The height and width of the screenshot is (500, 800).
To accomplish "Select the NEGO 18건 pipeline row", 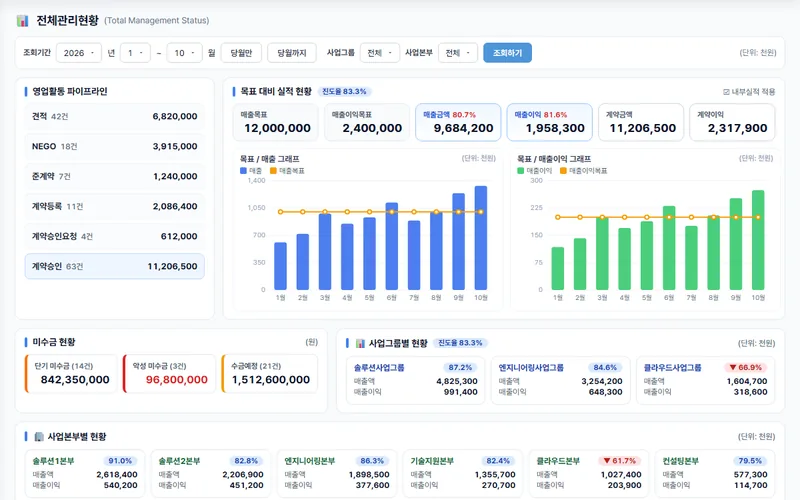I will [x=115, y=146].
